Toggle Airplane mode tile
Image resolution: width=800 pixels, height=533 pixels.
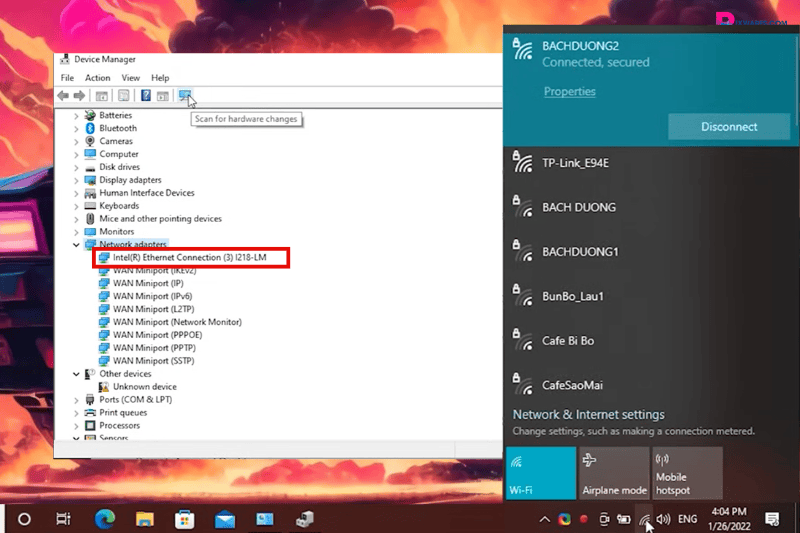[614, 472]
